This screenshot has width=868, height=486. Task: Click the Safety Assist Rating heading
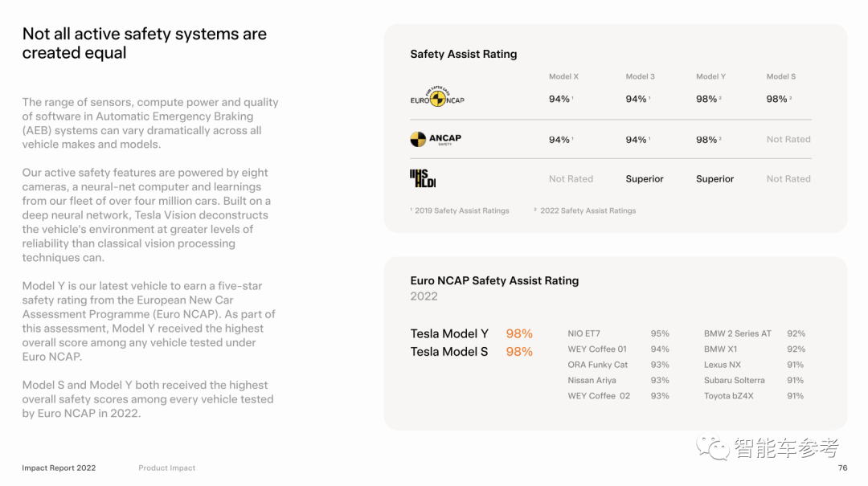point(463,54)
